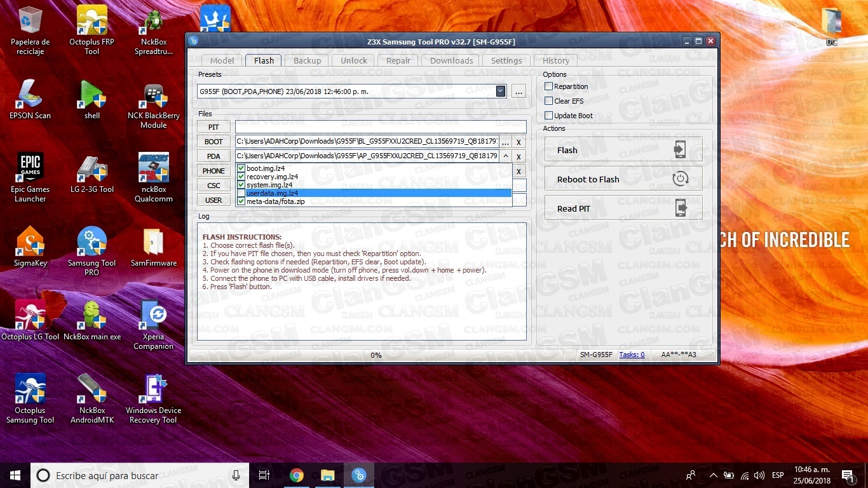The width and height of the screenshot is (868, 488).
Task: Click the CSC file button
Action: [x=214, y=186]
